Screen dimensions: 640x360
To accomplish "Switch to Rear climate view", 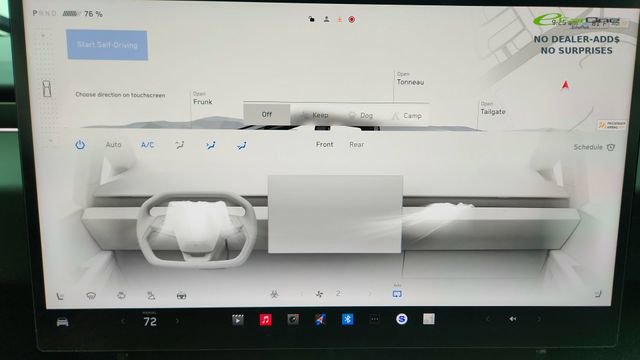I will (356, 144).
